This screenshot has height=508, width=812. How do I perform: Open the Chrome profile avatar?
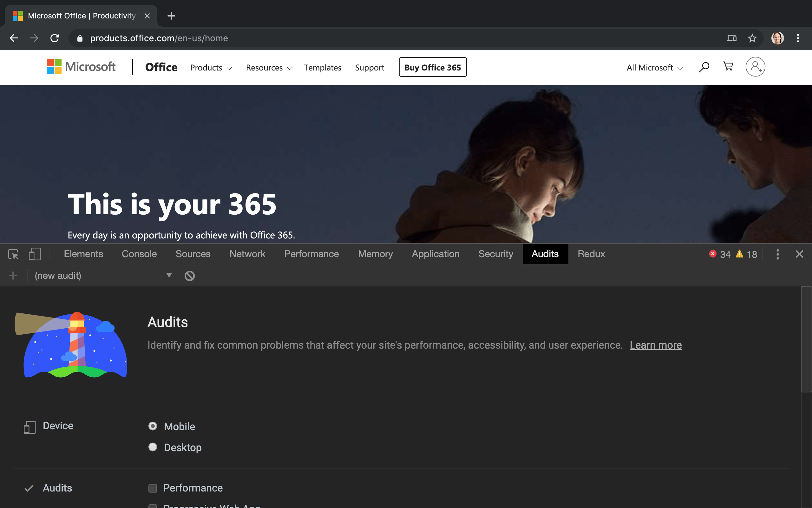tap(777, 38)
